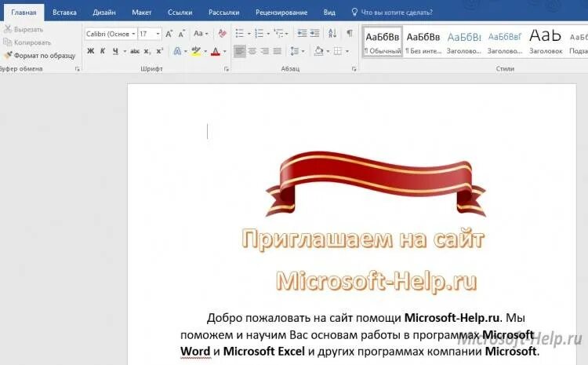
Task: Click the sort A-Z icon
Action: (x=332, y=34)
